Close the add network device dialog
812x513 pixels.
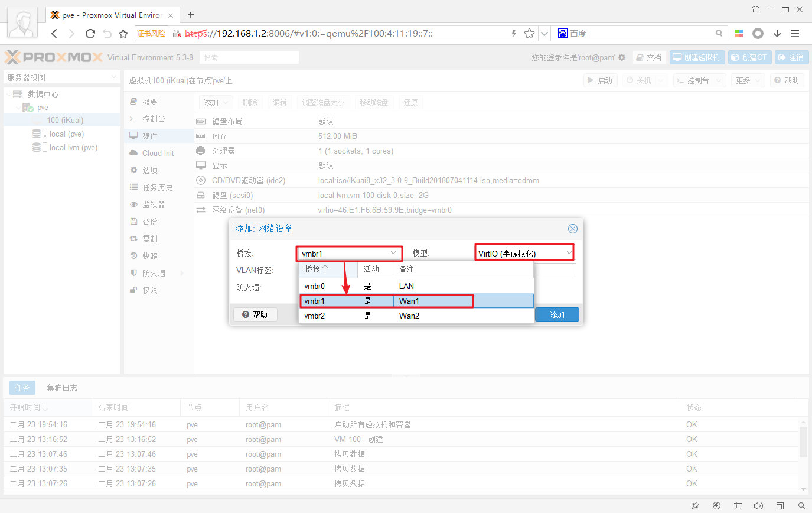(572, 229)
